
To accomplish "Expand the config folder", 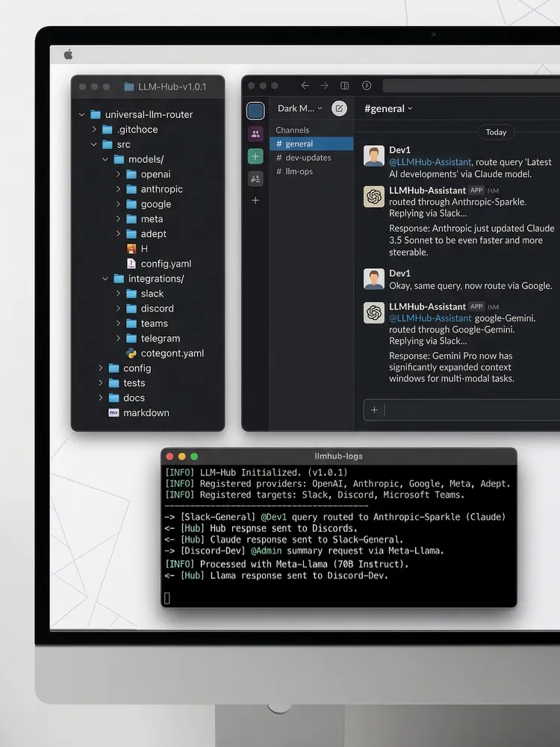I will tap(101, 368).
